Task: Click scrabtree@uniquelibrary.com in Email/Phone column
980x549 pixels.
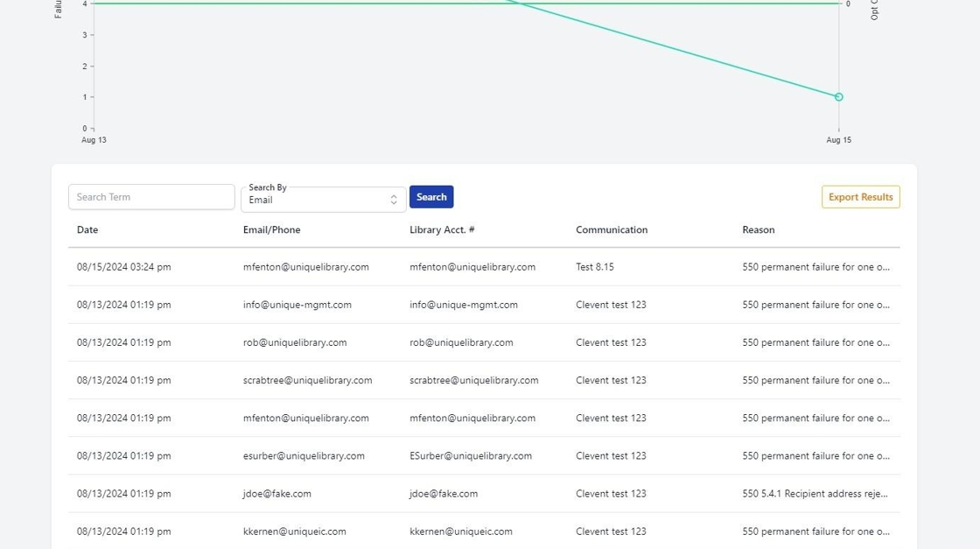Action: pyautogui.click(x=307, y=380)
